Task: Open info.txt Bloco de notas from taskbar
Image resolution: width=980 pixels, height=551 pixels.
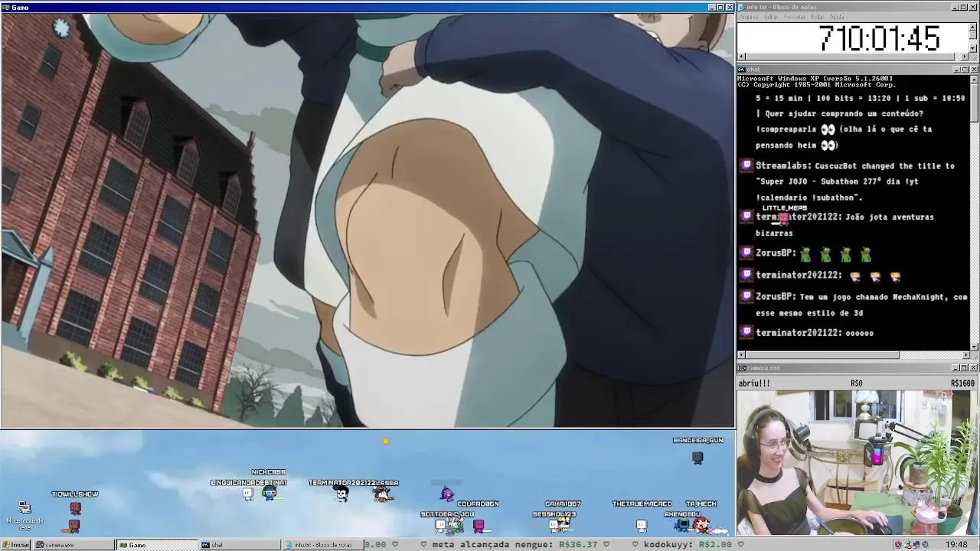Action: (x=322, y=545)
